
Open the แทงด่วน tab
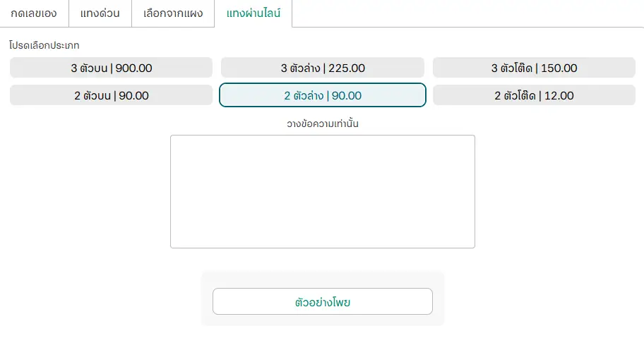pyautogui.click(x=100, y=13)
